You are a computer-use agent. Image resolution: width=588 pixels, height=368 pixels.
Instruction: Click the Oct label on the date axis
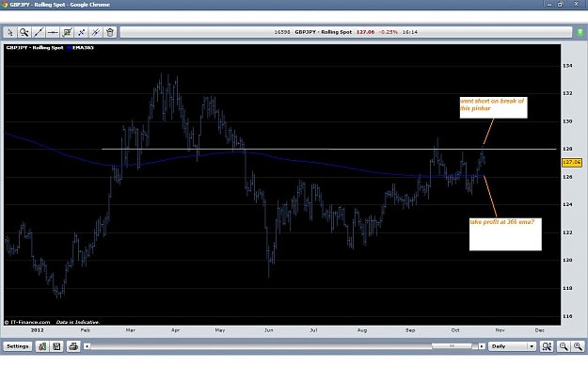tap(455, 330)
